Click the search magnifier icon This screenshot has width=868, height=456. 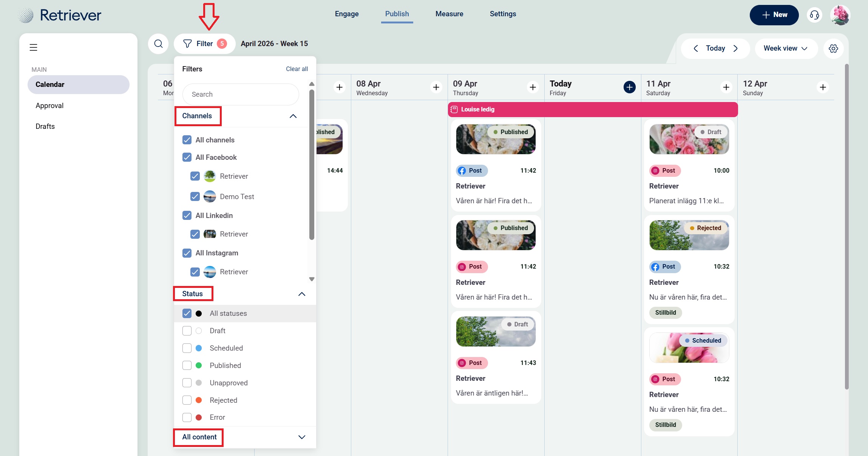point(158,44)
